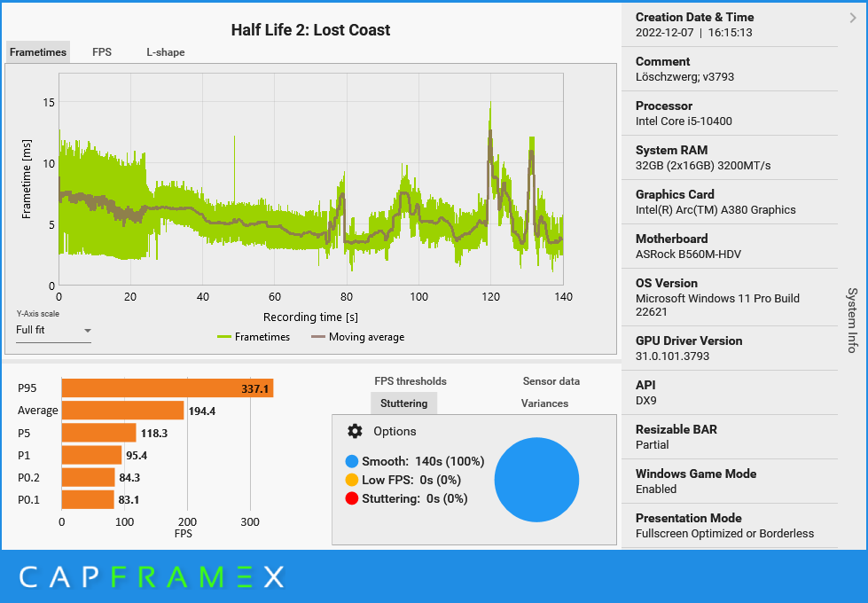Click the Stuttering: 0s (0%) text
Image resolution: width=868 pixels, height=603 pixels.
415,499
